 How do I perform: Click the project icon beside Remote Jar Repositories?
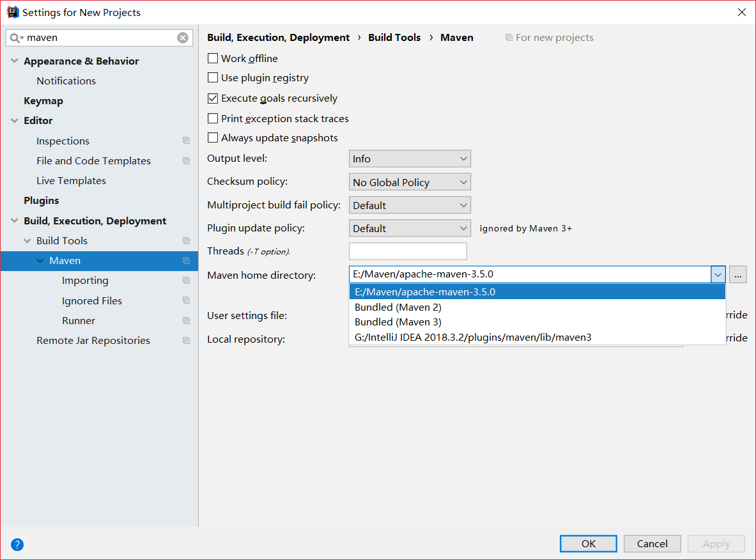tap(186, 341)
